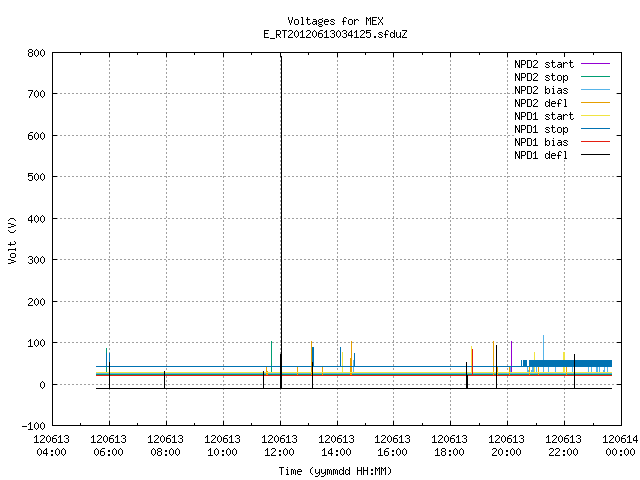The width and height of the screenshot is (640, 480).
Task: Click the y-axis tick label 0
Action: (42, 385)
